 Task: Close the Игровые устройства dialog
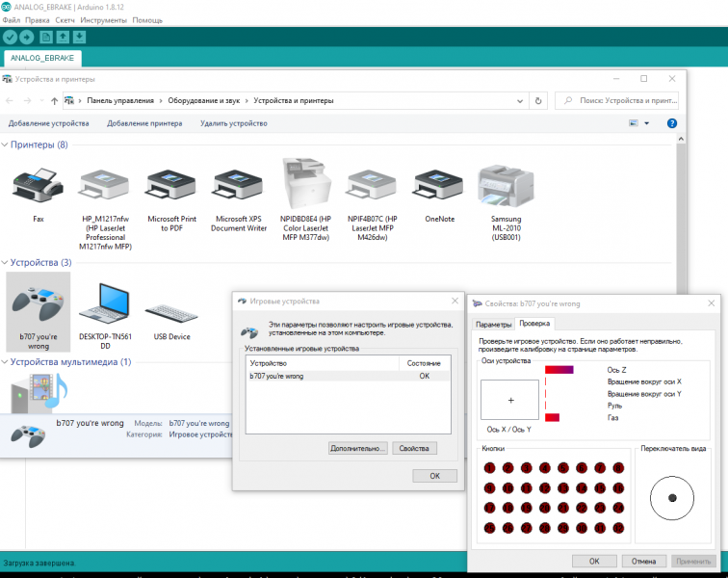(x=455, y=302)
